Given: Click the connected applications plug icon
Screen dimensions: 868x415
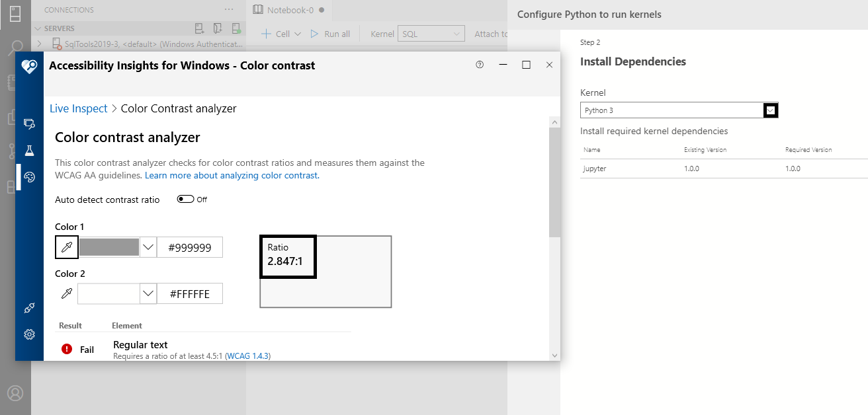Looking at the screenshot, I should click(29, 308).
